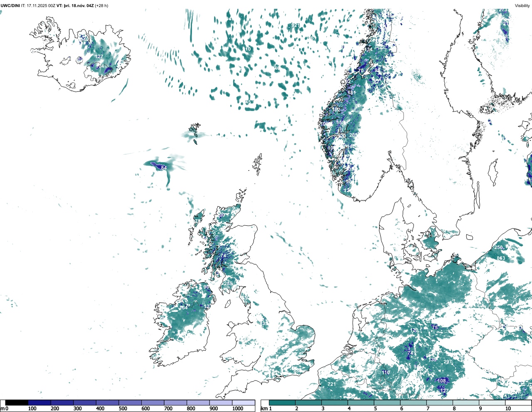
Task: Click the '108' value over Germany
Action: 441,381
